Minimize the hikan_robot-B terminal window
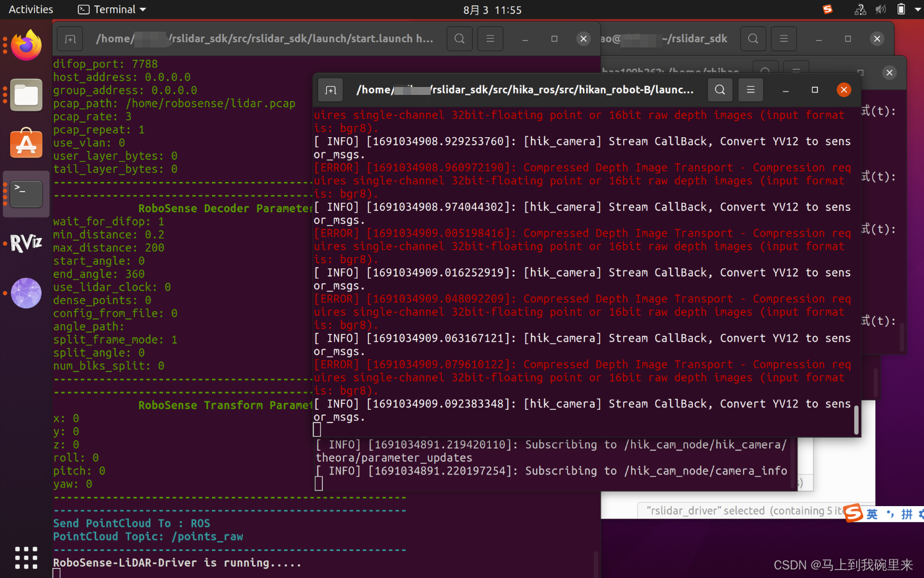 [786, 90]
